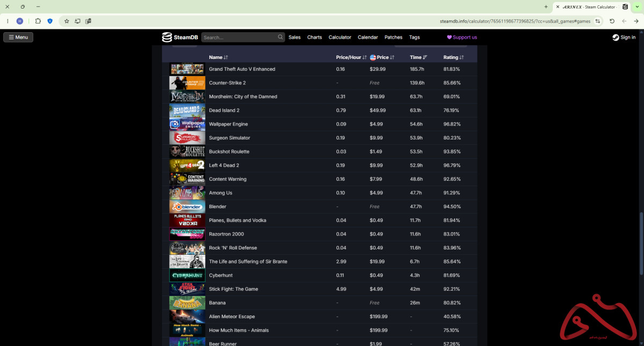Open the Extensions puzzle icon
Screen dimensions: 644x346
(x=38, y=21)
